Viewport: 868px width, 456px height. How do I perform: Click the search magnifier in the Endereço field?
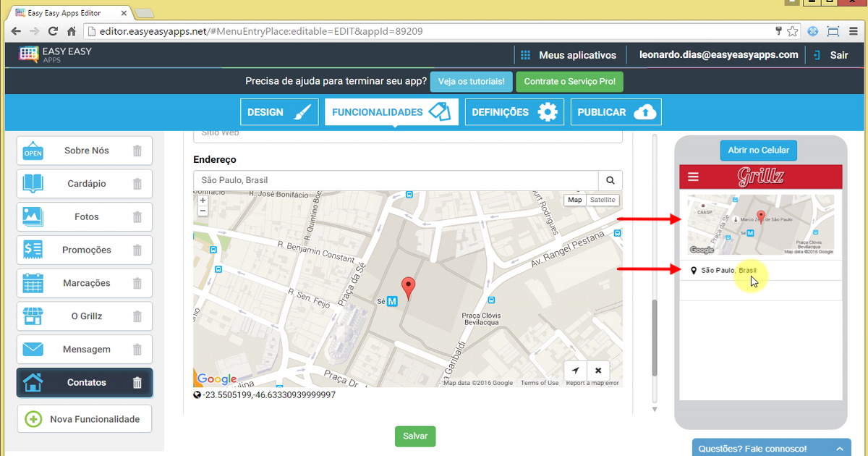coord(610,180)
